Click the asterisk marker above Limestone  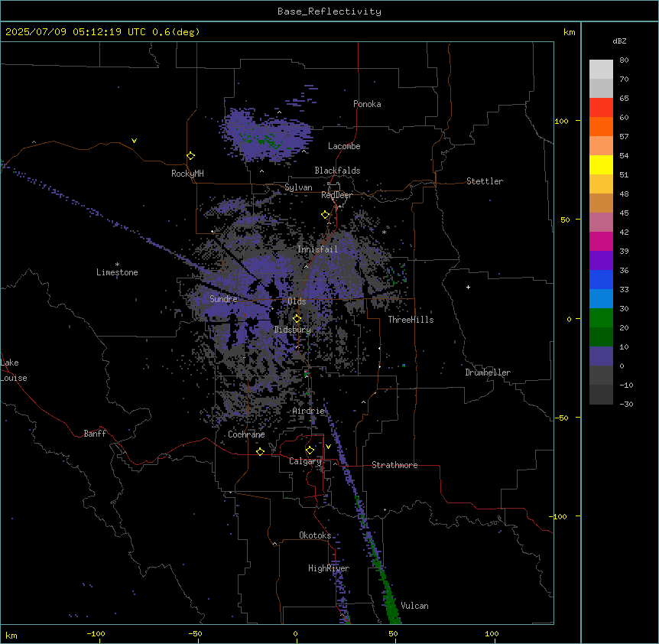[x=117, y=265]
